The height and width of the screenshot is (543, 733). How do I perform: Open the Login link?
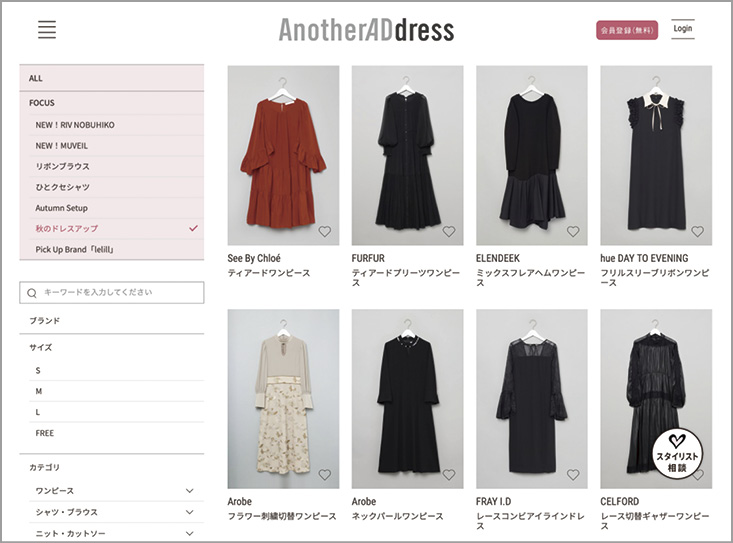click(x=683, y=29)
